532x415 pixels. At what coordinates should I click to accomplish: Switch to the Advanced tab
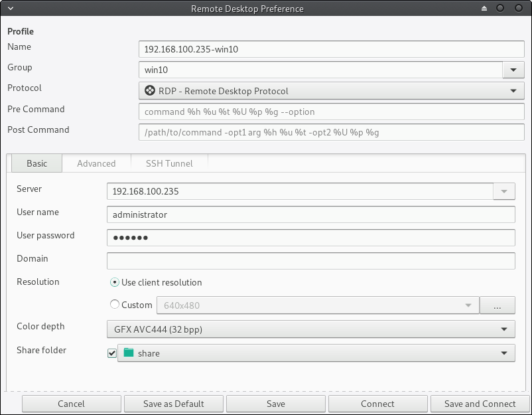pos(96,163)
